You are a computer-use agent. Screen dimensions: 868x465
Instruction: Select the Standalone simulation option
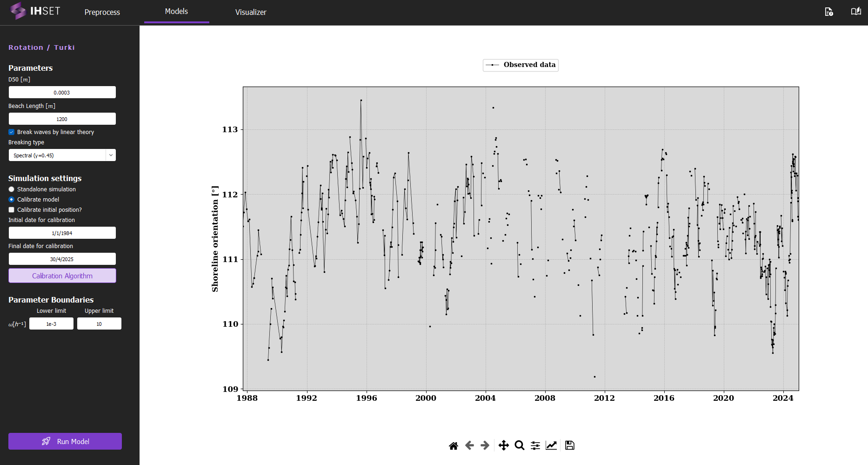point(11,189)
